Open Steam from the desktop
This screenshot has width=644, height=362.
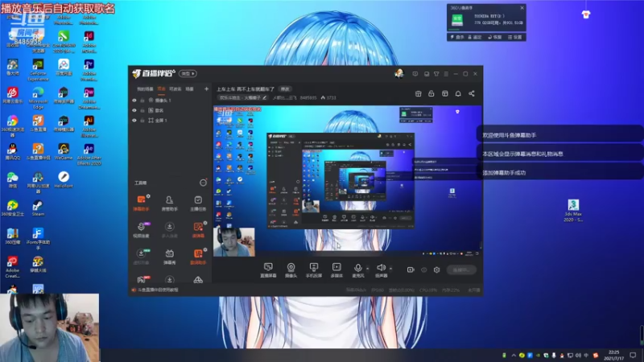38,208
